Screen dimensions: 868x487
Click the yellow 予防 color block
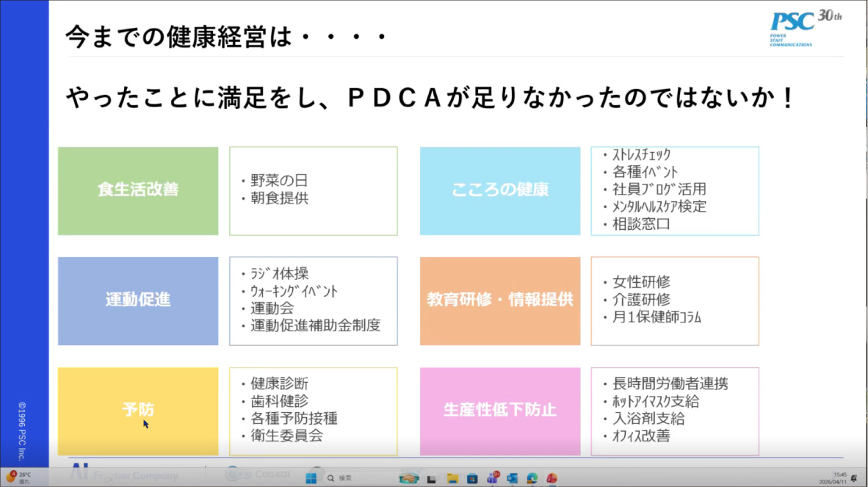click(137, 411)
